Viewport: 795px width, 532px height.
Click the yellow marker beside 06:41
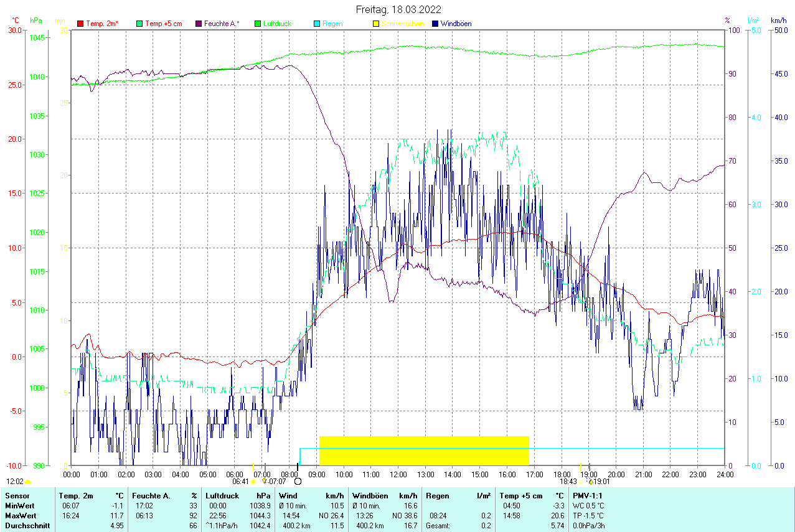click(x=253, y=482)
